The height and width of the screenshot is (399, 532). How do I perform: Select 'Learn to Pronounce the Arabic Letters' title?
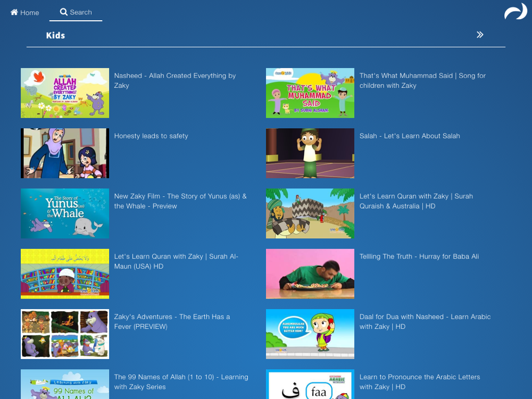click(420, 381)
